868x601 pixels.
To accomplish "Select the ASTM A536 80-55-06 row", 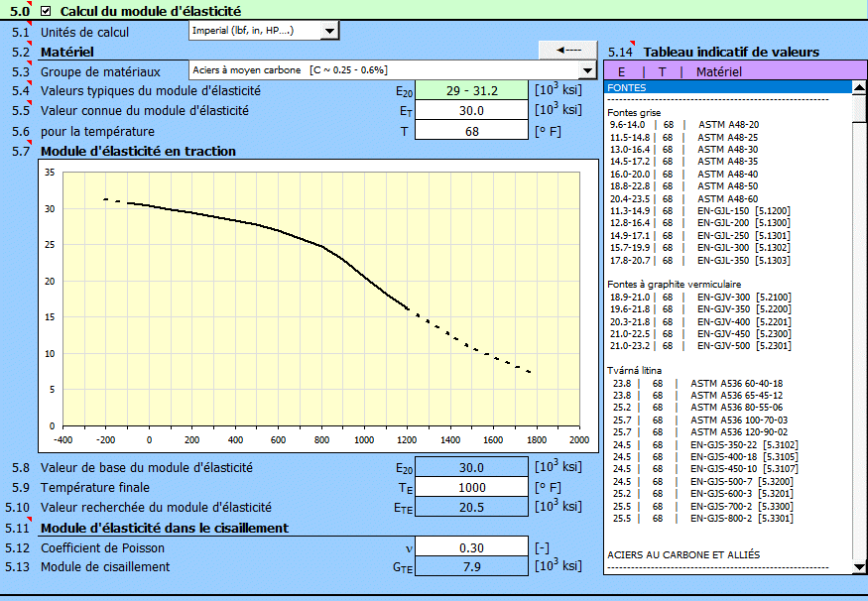I will (728, 408).
